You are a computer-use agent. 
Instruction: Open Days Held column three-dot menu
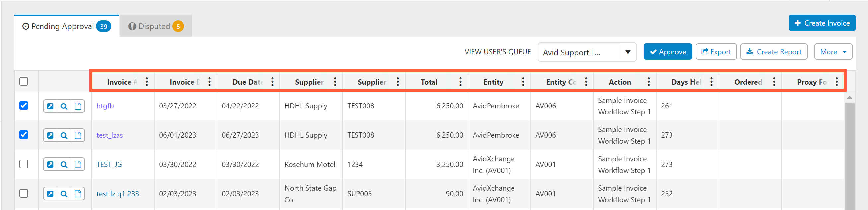click(711, 82)
